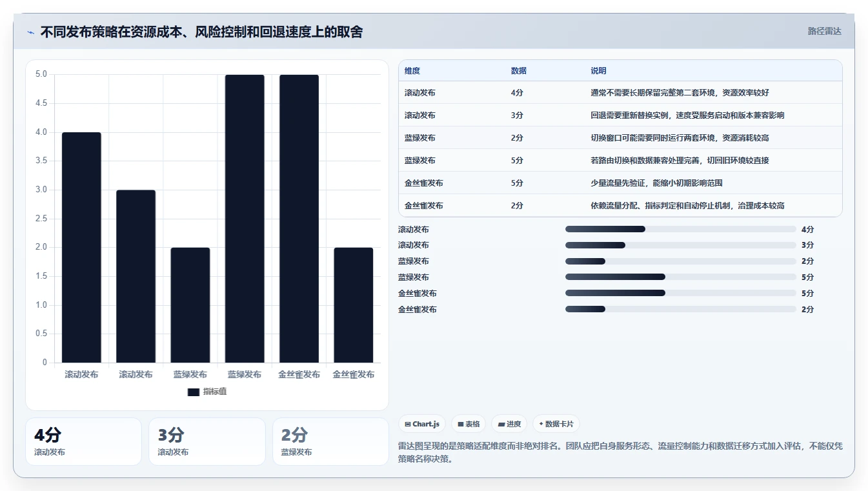Click the footer note starting with 雷达图呈现的是

click(x=620, y=452)
